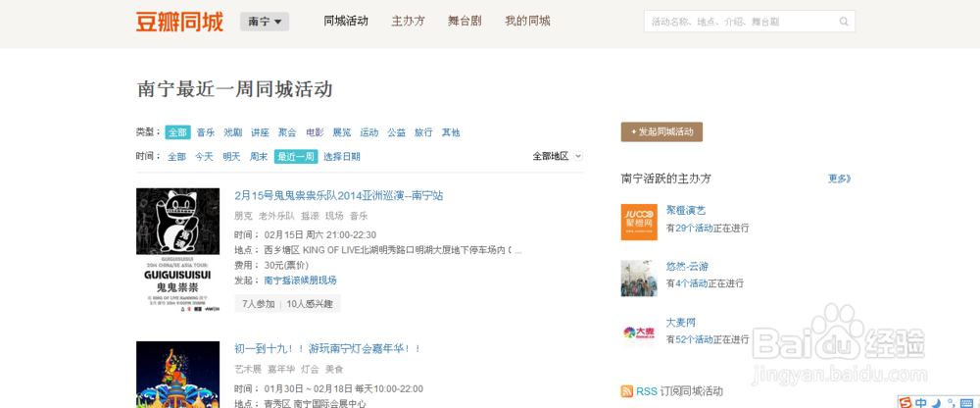Select the 全部 type filter

click(177, 132)
